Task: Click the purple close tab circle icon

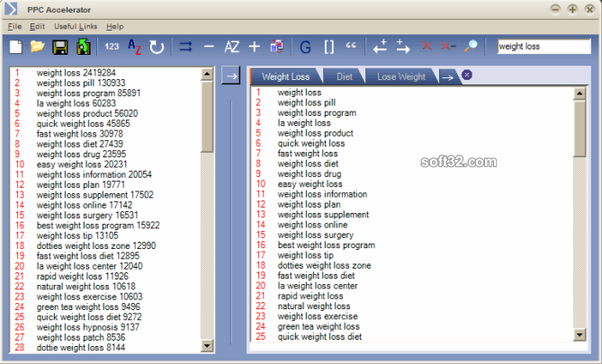Action: [x=467, y=75]
